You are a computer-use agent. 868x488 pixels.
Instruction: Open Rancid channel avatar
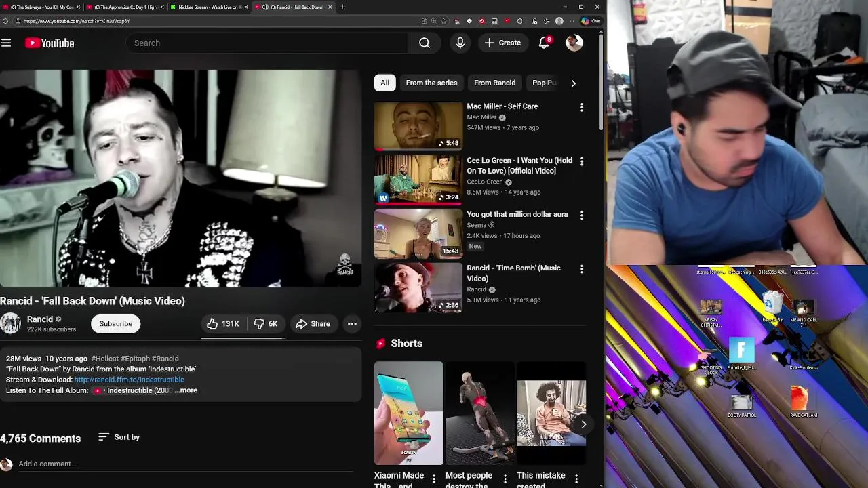10,324
